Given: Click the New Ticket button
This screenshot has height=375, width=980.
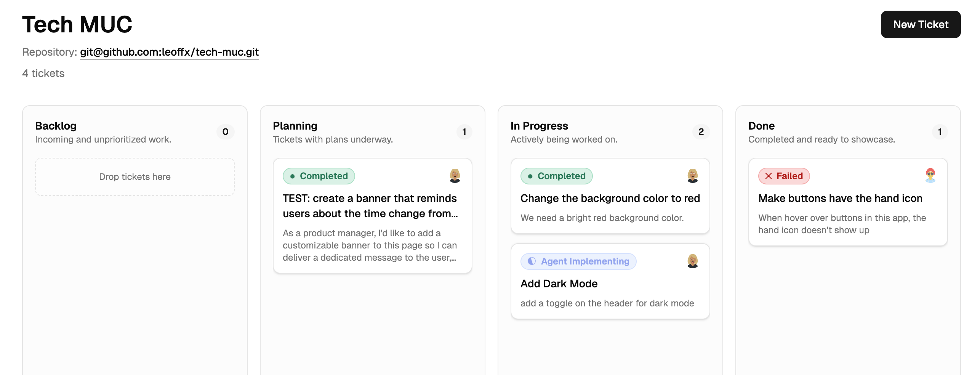Looking at the screenshot, I should coord(920,24).
